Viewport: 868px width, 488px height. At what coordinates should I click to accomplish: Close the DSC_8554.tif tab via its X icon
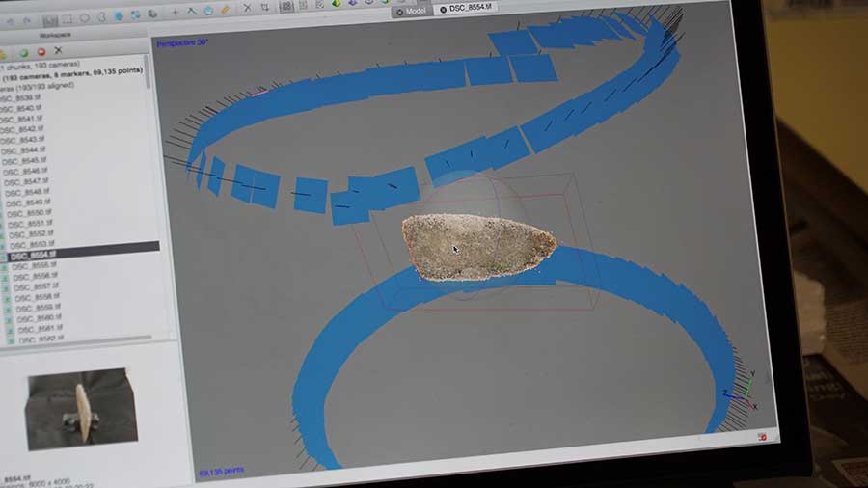click(x=443, y=10)
